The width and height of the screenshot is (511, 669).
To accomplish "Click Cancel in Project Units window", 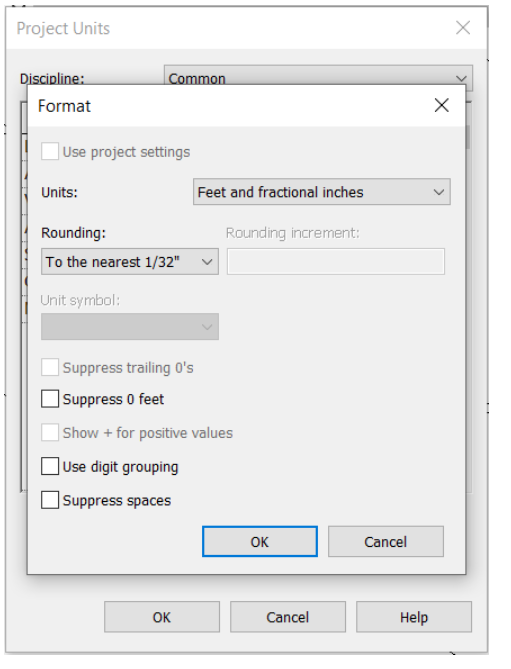I will [x=288, y=617].
